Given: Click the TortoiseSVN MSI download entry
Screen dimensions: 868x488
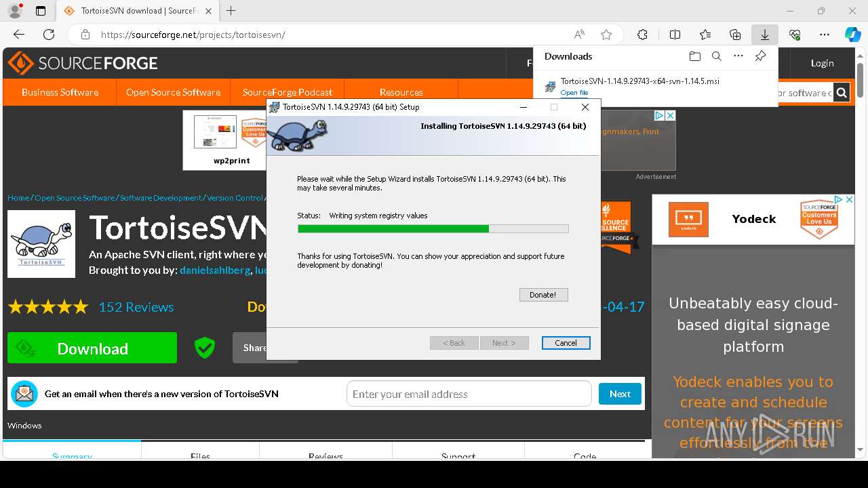Looking at the screenshot, I should point(639,81).
